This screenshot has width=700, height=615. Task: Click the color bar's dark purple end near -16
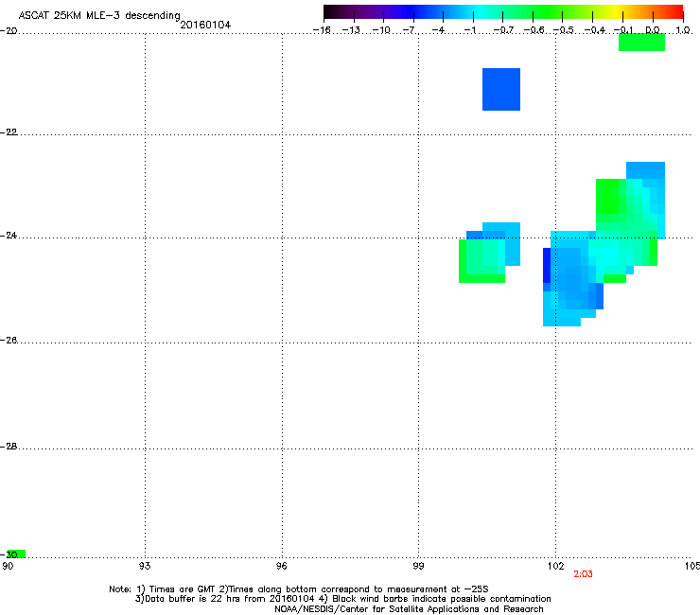pyautogui.click(x=332, y=12)
